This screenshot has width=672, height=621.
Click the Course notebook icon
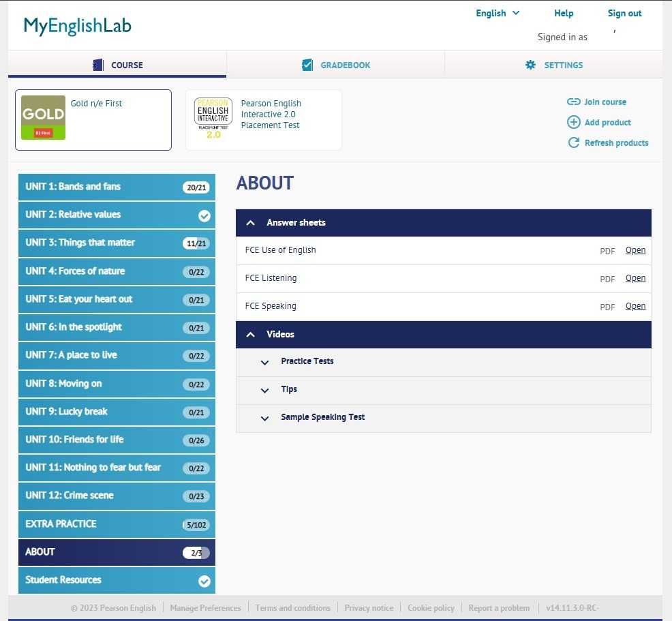pyautogui.click(x=98, y=65)
